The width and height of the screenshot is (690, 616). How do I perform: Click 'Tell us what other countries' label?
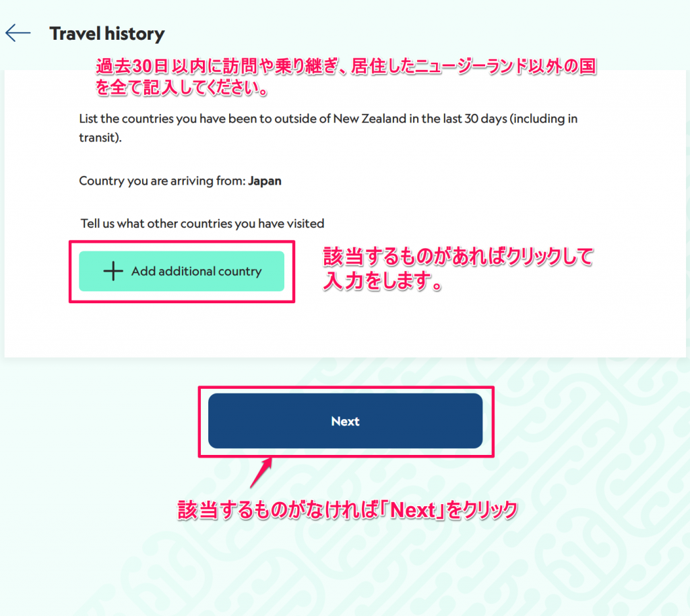(x=202, y=224)
